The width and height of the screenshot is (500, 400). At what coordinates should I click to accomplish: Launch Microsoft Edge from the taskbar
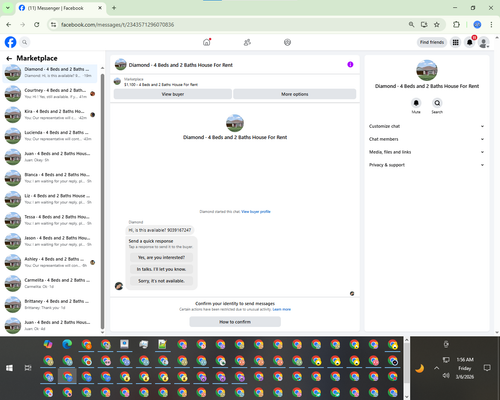[x=67, y=344]
